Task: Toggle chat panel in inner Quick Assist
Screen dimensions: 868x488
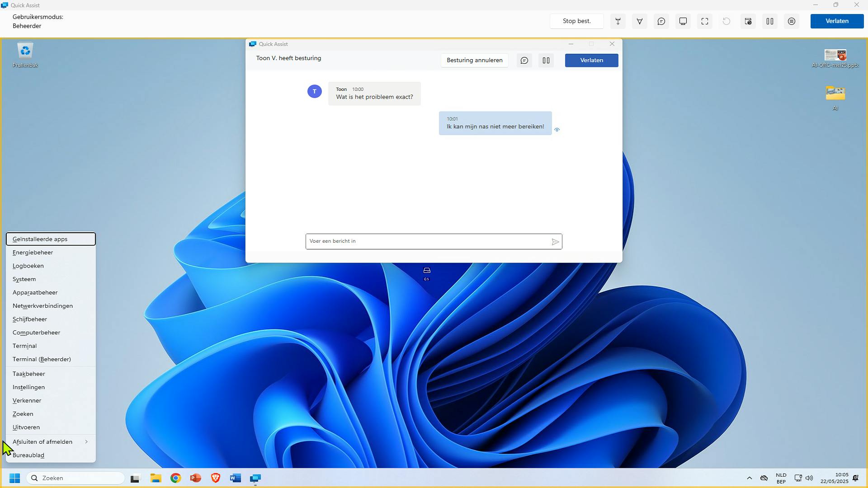Action: (x=524, y=61)
